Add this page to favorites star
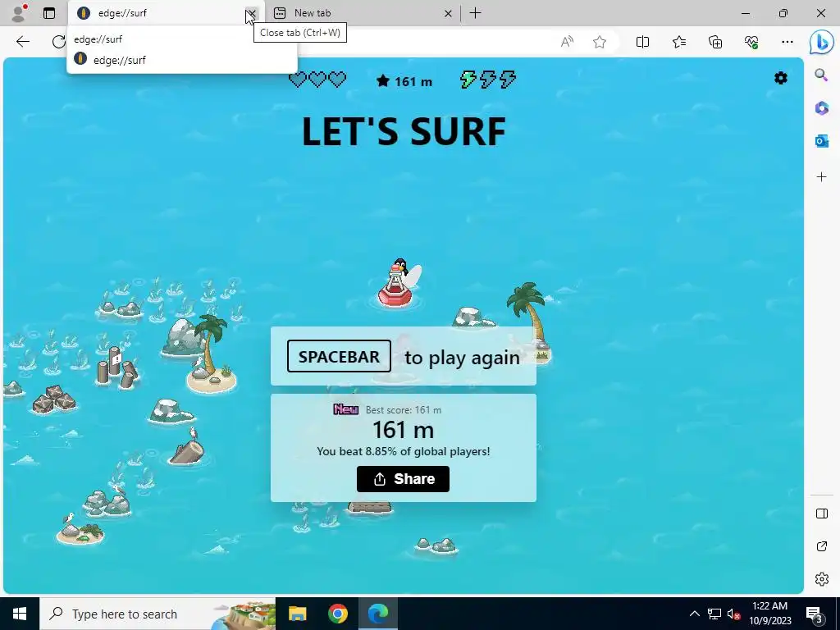Image resolution: width=840 pixels, height=630 pixels. pyautogui.click(x=600, y=42)
